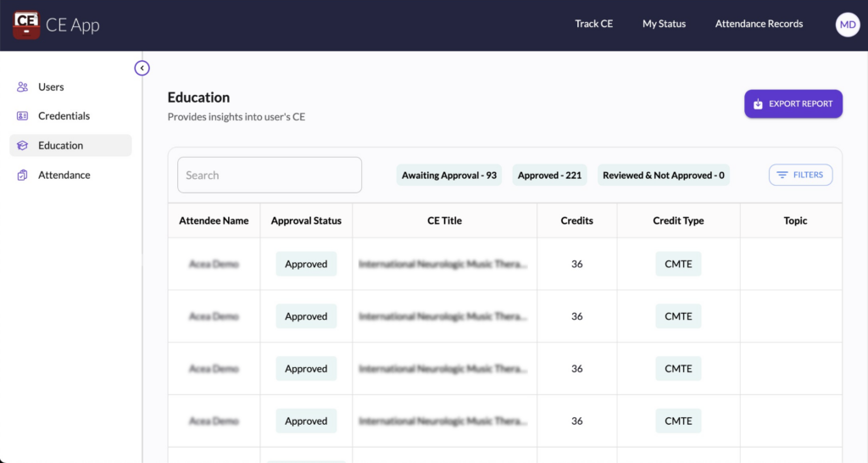Go to My Status in top navigation
This screenshot has height=463, width=868.
coord(664,24)
